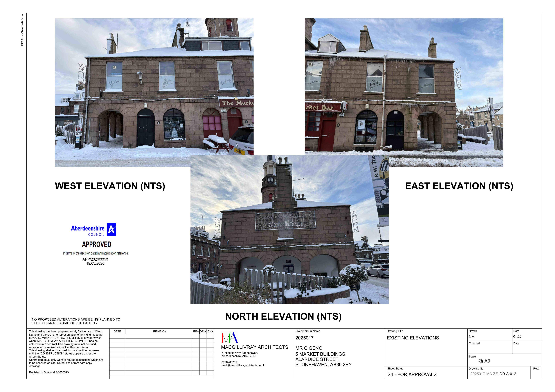Click the 'Scale' label
This screenshot has width=555, height=392.
(x=472, y=357)
